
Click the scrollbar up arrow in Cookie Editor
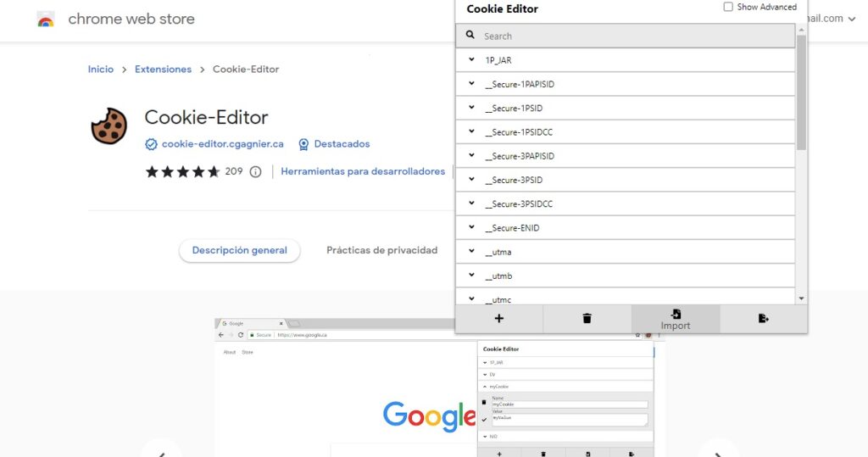[801, 30]
